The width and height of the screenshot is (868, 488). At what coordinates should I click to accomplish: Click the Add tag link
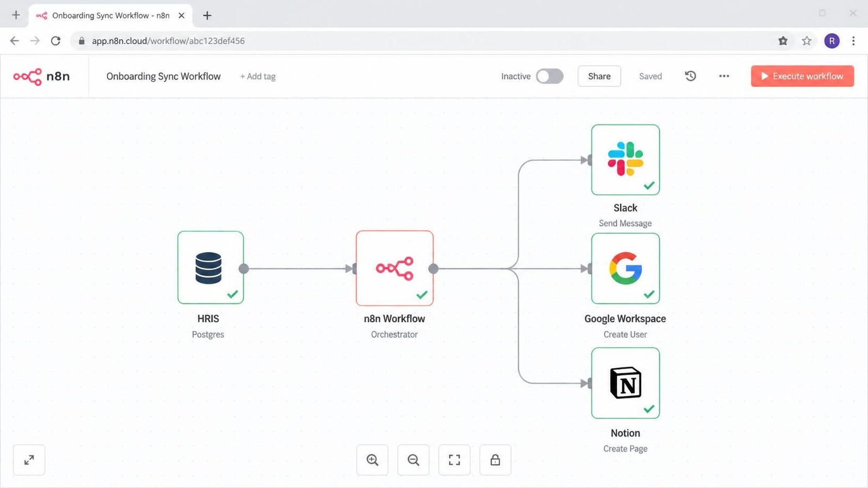258,77
